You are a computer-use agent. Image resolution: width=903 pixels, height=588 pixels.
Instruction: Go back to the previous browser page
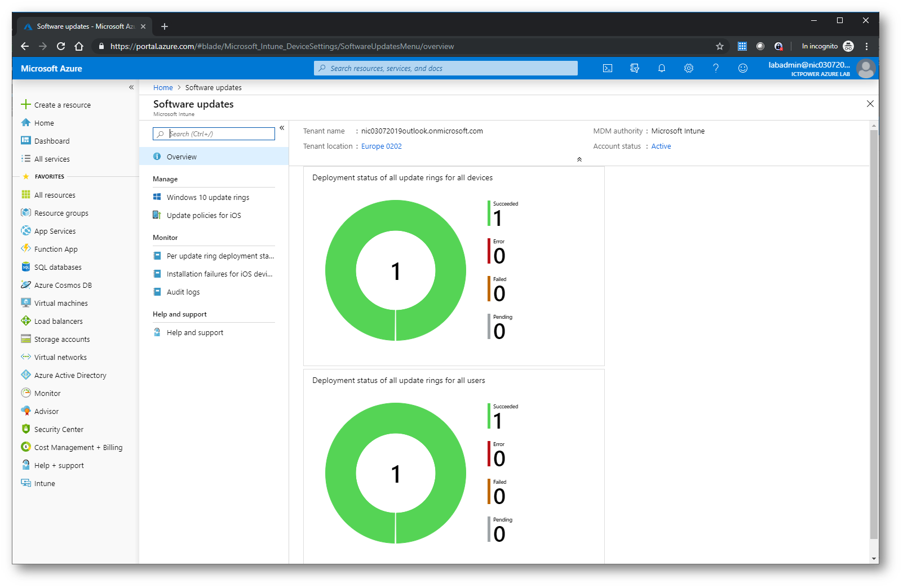pos(24,46)
